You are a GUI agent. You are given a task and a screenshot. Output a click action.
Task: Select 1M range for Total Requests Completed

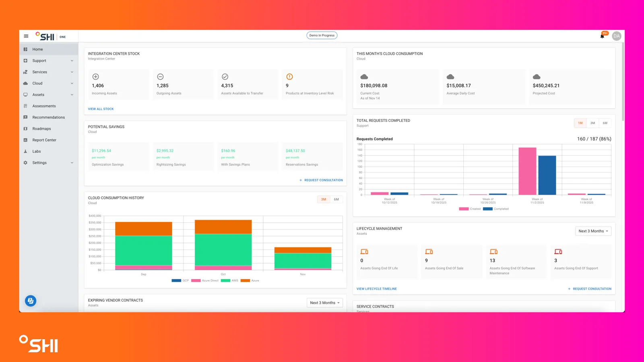tap(580, 123)
